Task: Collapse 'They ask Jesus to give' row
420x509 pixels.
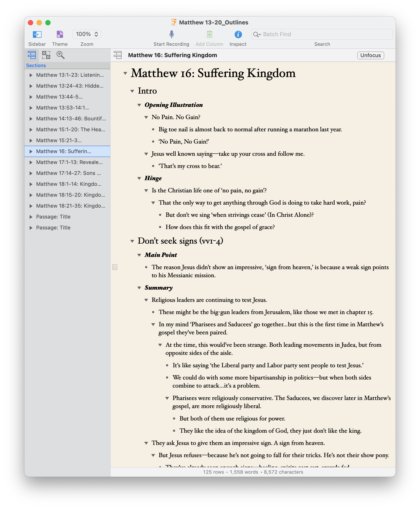Action: point(146,443)
